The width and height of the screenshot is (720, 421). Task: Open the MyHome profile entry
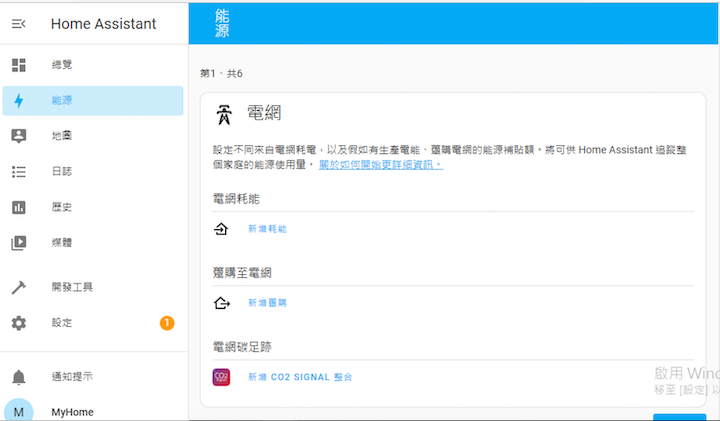click(93, 412)
